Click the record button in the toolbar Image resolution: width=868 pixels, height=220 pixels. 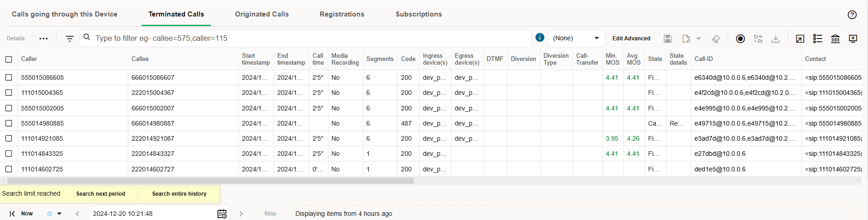[740, 38]
